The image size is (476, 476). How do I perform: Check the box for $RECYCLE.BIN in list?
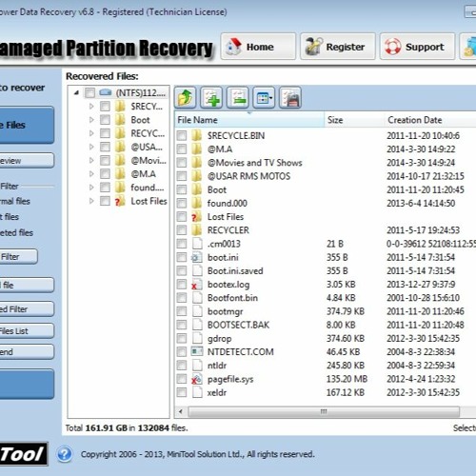(x=182, y=136)
